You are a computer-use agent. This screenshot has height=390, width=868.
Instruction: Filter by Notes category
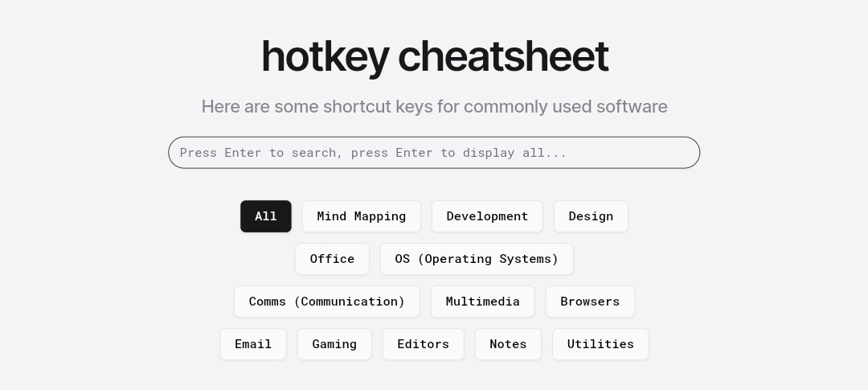click(508, 344)
